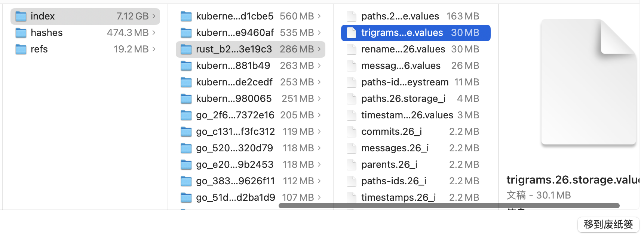Click the large document preview thumbnail

(588, 82)
